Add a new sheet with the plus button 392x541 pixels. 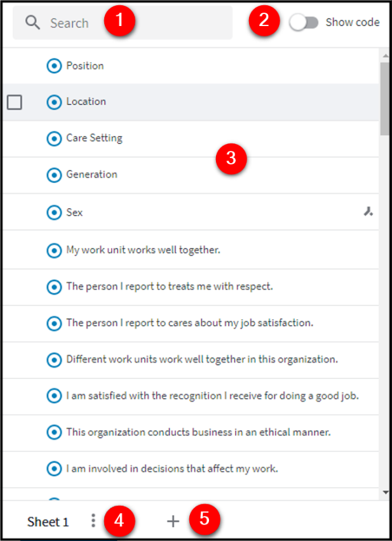pos(172,521)
